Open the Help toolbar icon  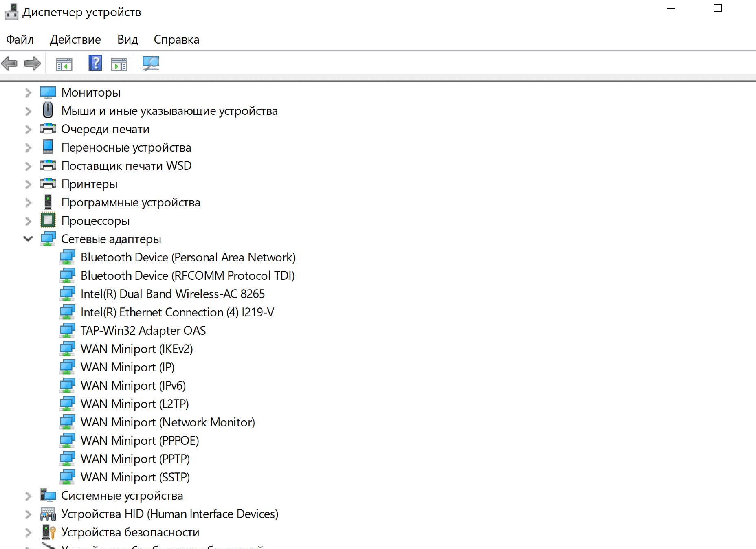click(95, 63)
